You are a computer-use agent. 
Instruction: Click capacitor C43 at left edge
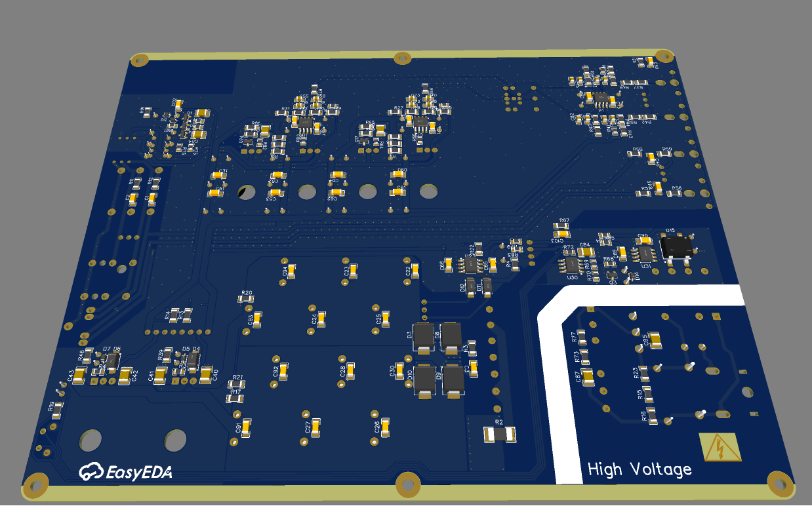coord(79,376)
